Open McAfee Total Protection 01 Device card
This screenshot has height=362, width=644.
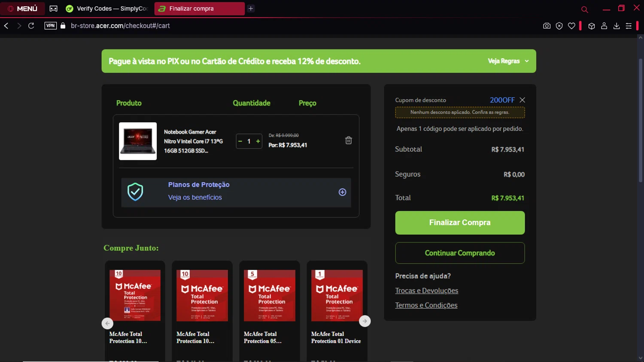[x=337, y=311]
